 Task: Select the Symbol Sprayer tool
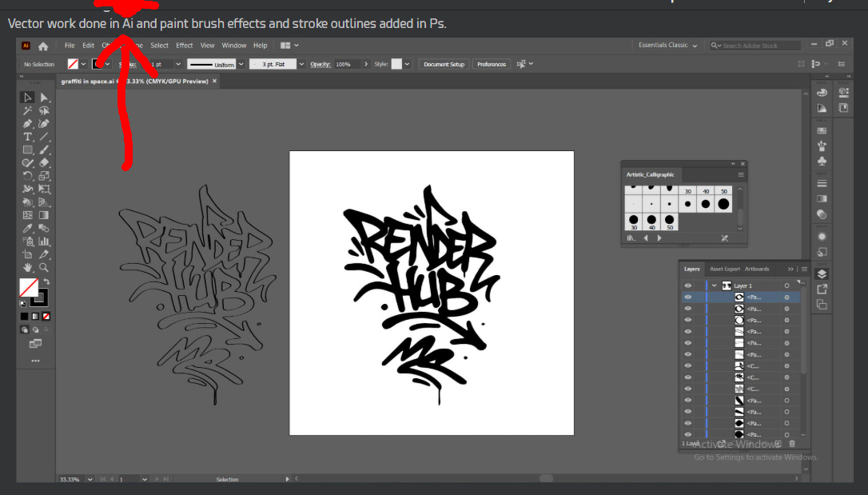pos(27,242)
